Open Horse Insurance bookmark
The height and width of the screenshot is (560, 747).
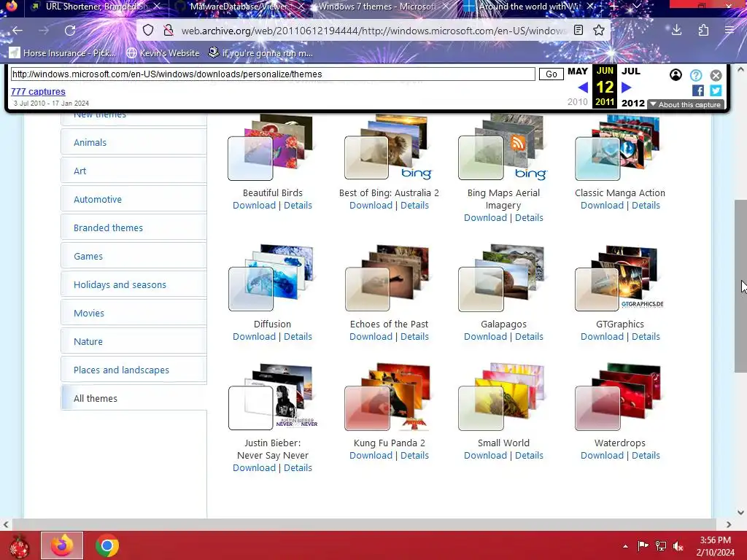(x=63, y=52)
